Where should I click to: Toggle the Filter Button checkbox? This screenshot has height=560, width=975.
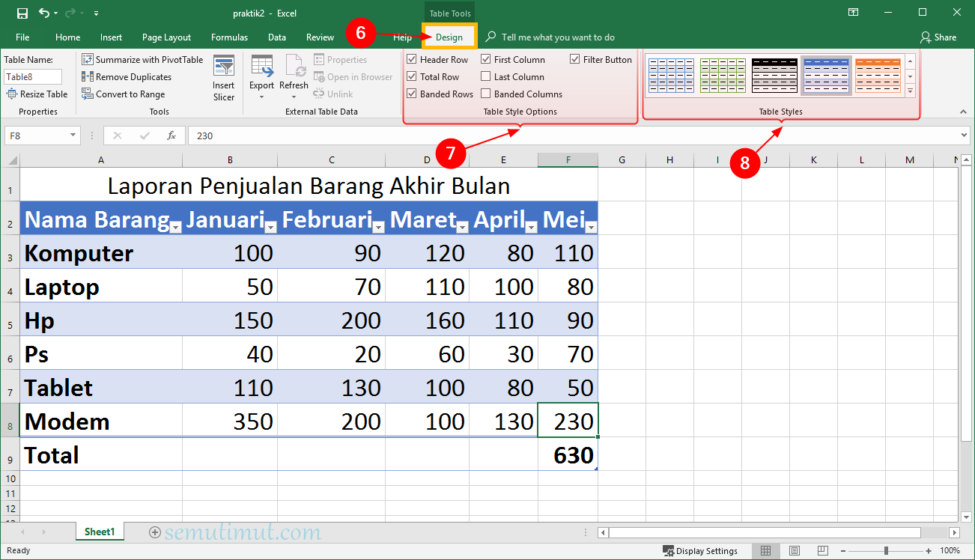click(575, 60)
